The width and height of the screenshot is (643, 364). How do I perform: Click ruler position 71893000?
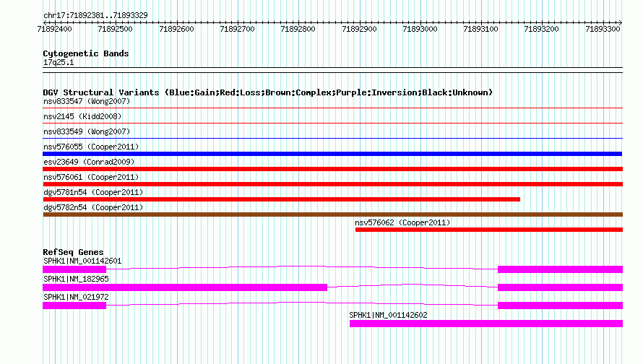[420, 29]
